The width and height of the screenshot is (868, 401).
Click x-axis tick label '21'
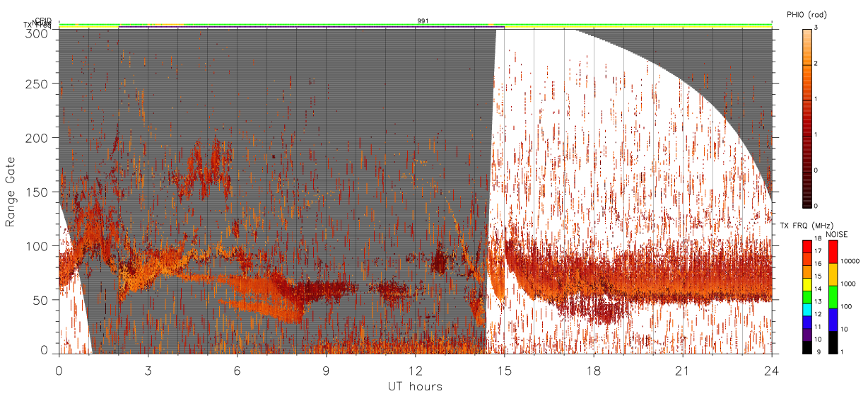[x=682, y=371]
